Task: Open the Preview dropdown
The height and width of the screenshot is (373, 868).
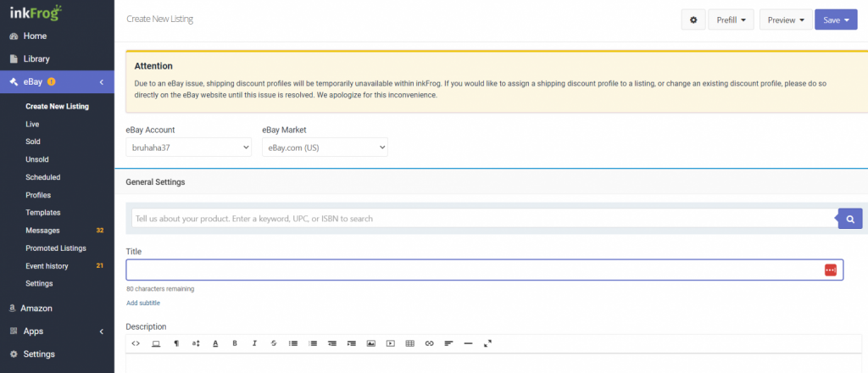Action: point(786,20)
